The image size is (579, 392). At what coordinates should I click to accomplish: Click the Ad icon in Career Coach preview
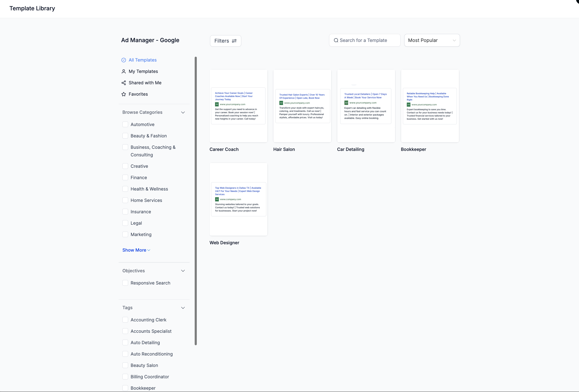tap(217, 104)
